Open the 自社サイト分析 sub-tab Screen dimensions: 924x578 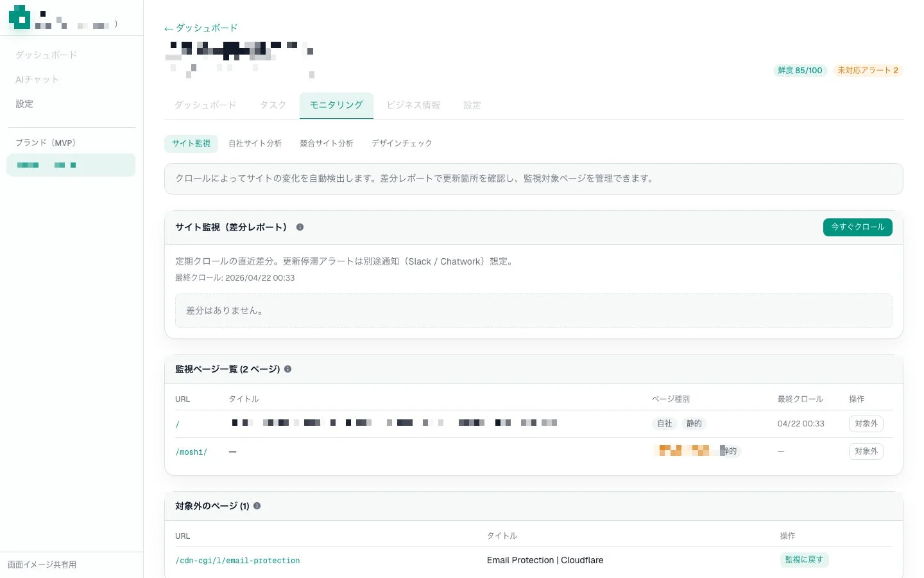255,144
